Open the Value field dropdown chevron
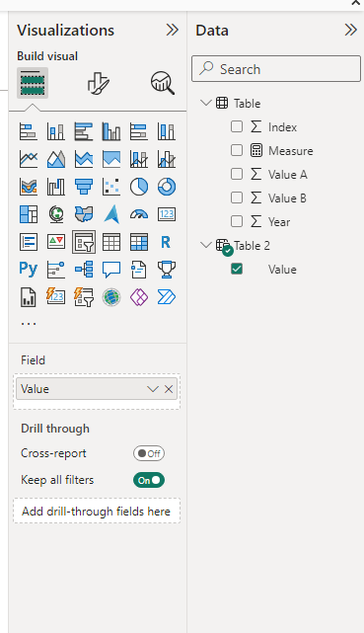The image size is (364, 633). (x=153, y=389)
